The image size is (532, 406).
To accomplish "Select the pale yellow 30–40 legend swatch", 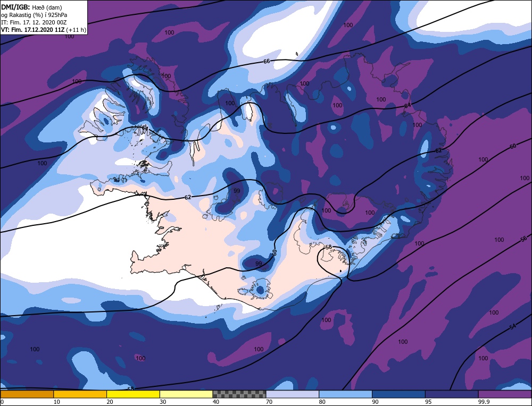I will click(x=186, y=394).
